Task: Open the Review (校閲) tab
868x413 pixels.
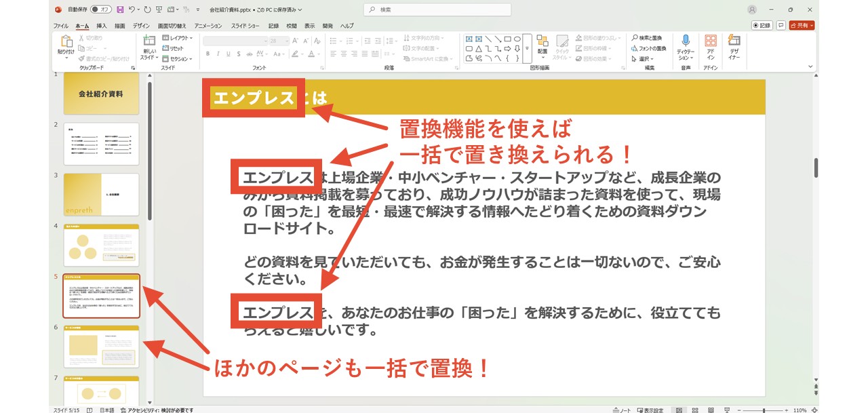Action: point(292,25)
